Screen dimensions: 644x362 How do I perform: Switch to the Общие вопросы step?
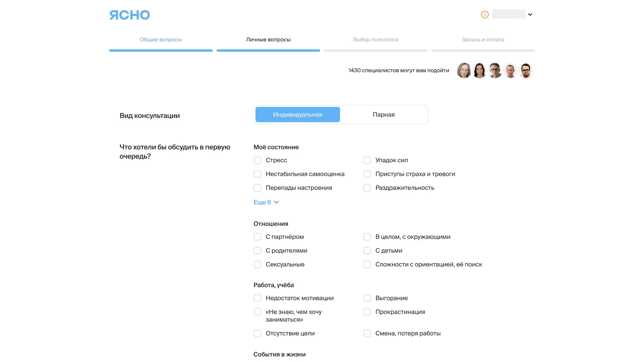(x=161, y=40)
